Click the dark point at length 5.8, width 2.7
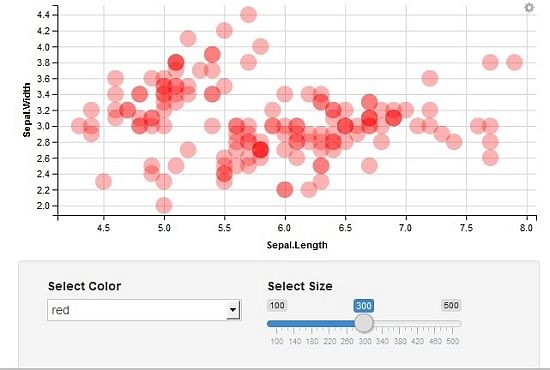The width and height of the screenshot is (550, 370). click(x=260, y=150)
